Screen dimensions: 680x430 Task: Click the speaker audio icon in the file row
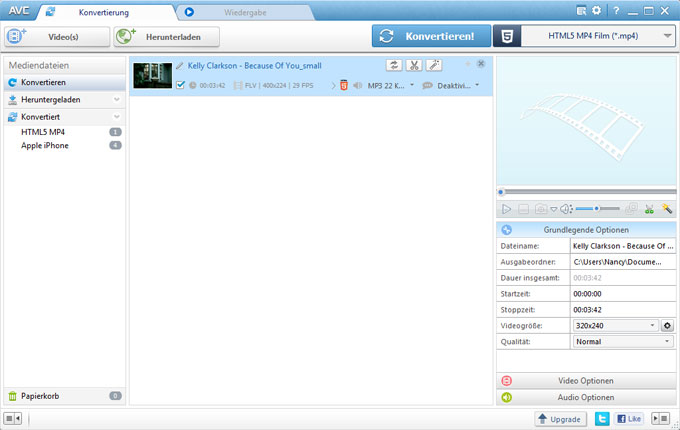[x=357, y=85]
